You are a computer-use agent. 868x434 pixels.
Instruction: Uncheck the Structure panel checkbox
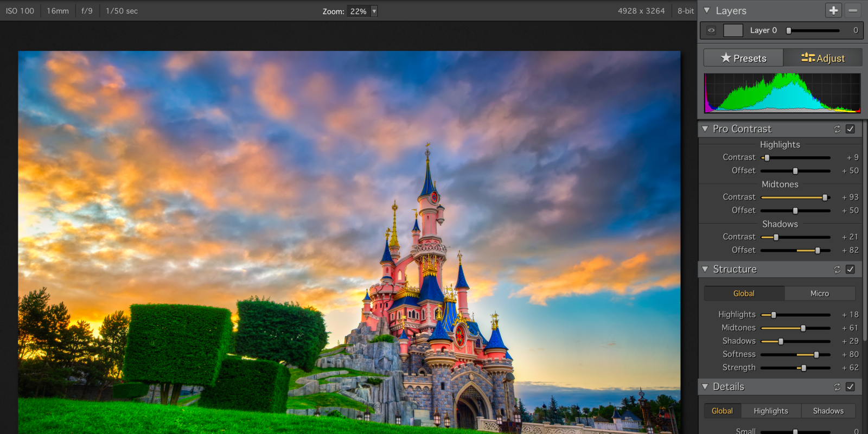(850, 270)
